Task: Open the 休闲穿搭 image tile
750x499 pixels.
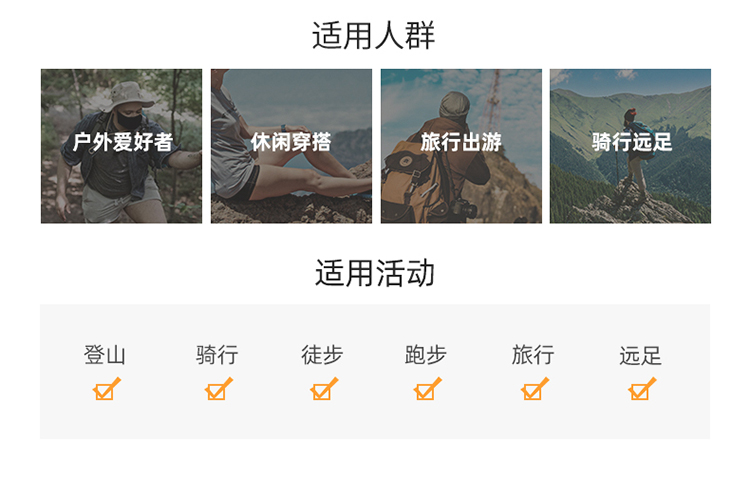Action: coord(291,146)
